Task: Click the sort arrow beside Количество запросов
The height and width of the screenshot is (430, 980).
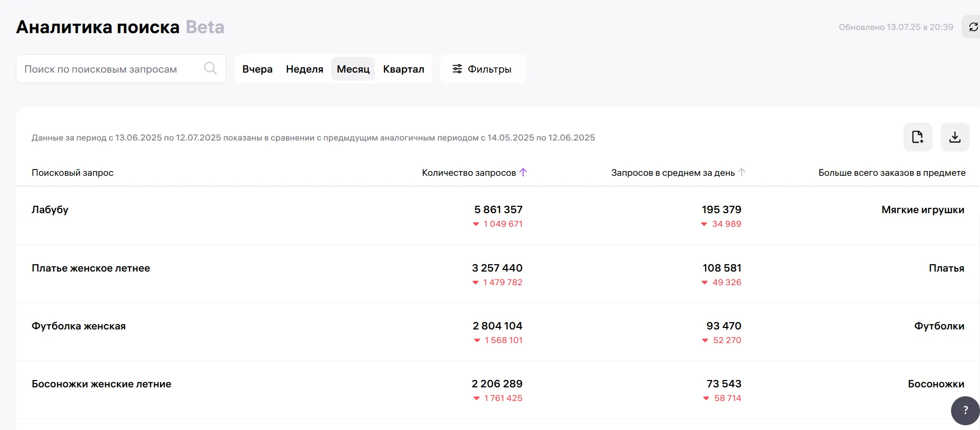Action: pyautogui.click(x=523, y=172)
